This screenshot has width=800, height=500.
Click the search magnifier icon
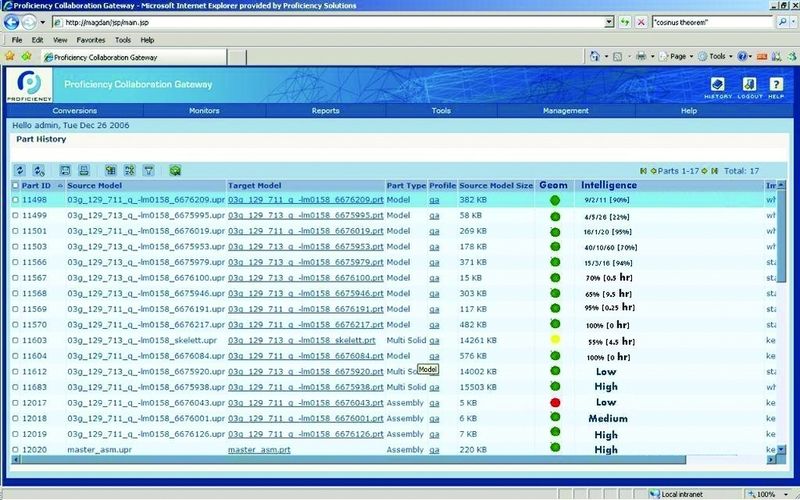(782, 22)
